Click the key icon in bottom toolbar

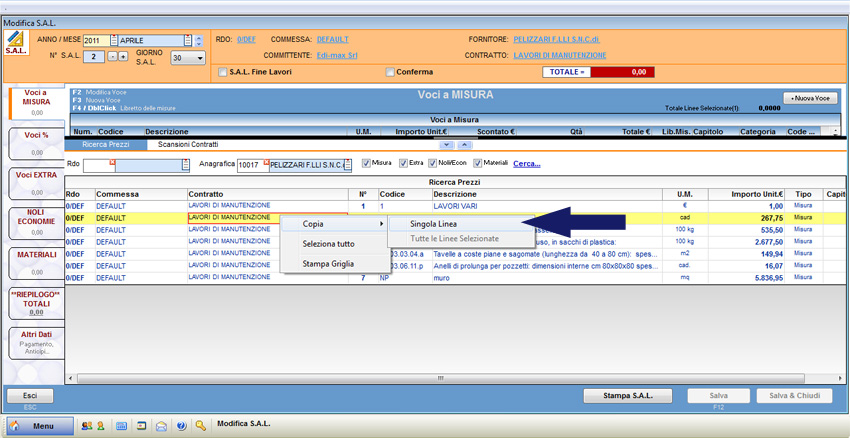coord(201,425)
